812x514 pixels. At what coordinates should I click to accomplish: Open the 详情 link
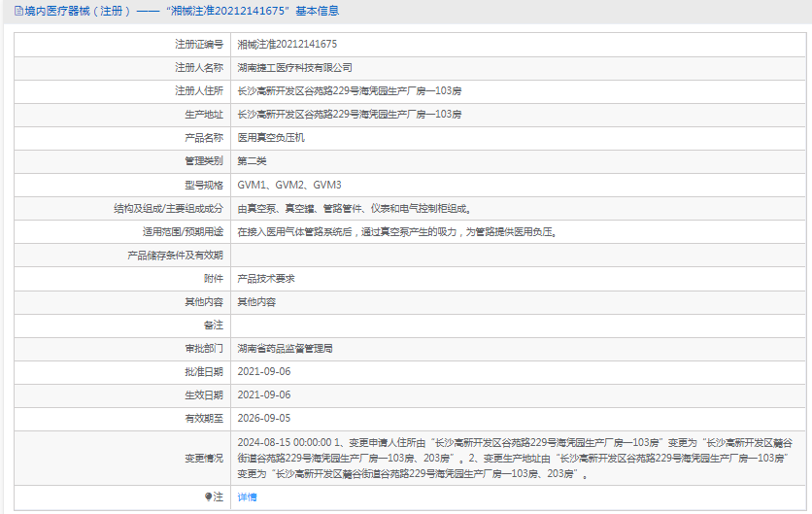[247, 497]
